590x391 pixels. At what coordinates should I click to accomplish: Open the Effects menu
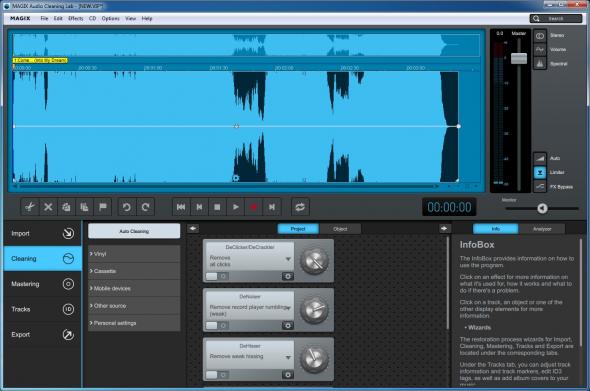coord(76,18)
